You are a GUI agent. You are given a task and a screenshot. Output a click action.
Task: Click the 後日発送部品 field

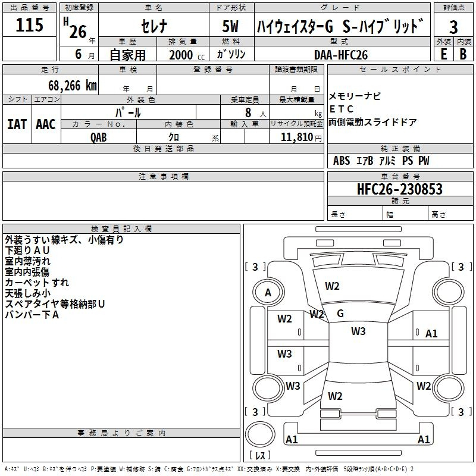click(x=163, y=161)
